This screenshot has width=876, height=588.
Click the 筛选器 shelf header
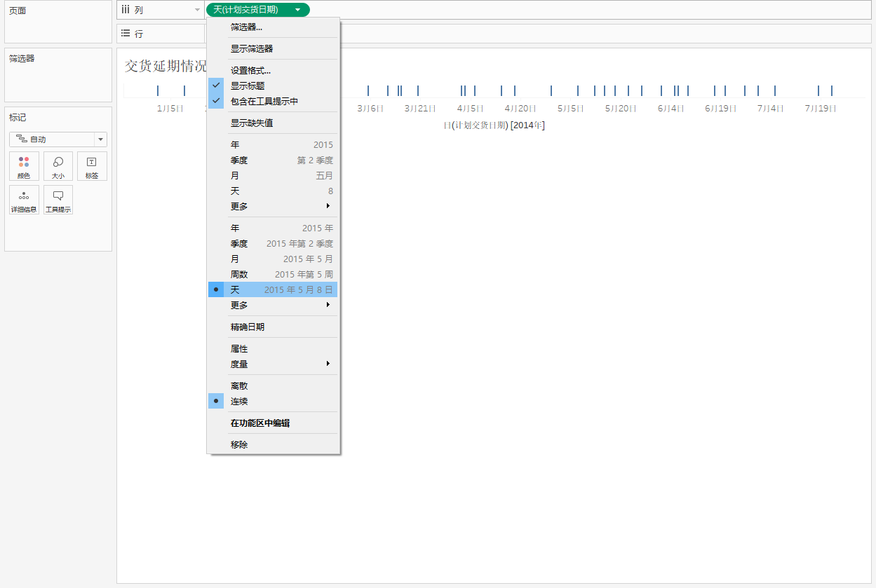point(22,59)
